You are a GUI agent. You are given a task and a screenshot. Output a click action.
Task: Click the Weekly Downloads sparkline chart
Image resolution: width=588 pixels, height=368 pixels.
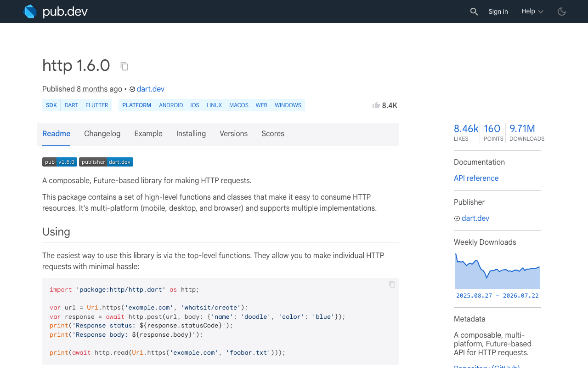(x=498, y=271)
